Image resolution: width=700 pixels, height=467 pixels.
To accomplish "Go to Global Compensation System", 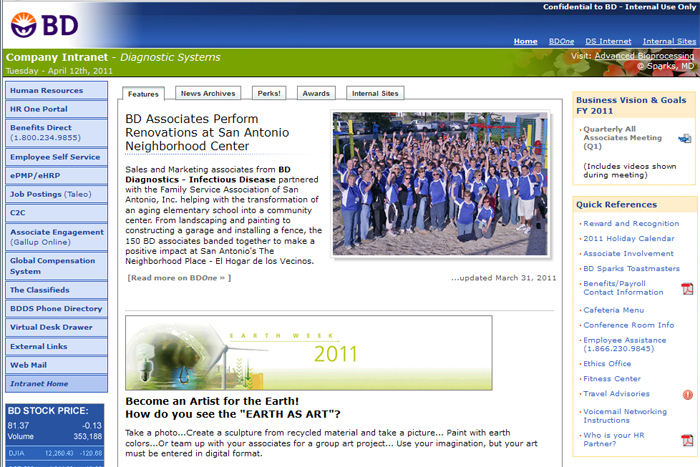I will pos(56,266).
